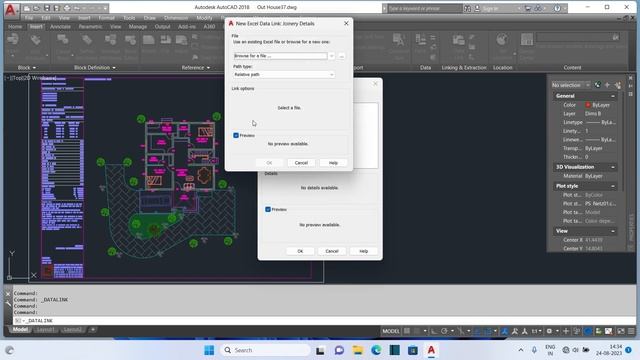The width and height of the screenshot is (640, 360).
Task: Click the keyword or phrase search field
Action: pos(424,8)
